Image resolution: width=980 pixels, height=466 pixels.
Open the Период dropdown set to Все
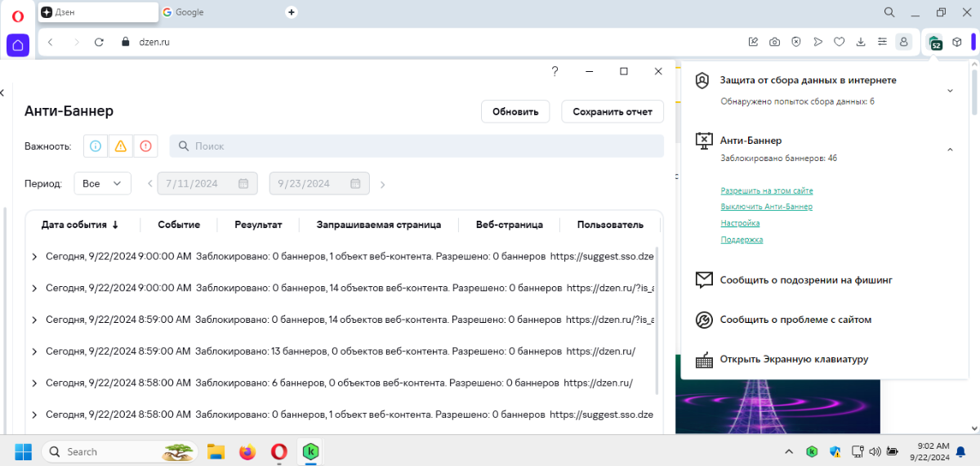pyautogui.click(x=102, y=183)
